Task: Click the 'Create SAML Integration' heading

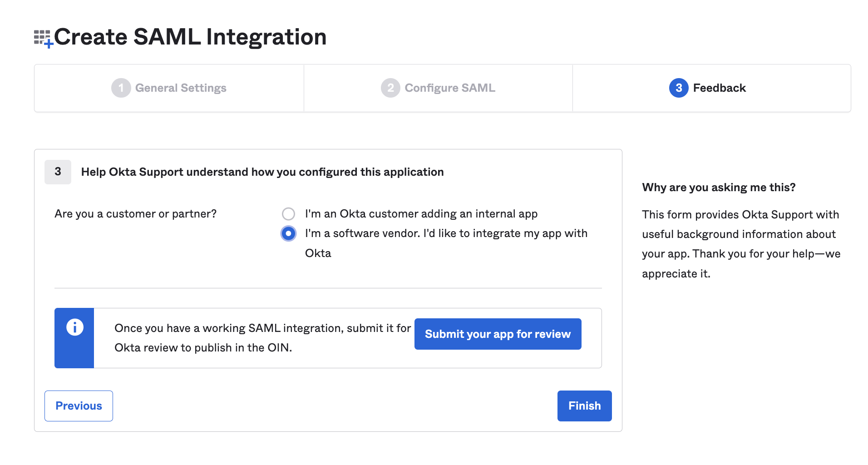Action: click(x=190, y=37)
